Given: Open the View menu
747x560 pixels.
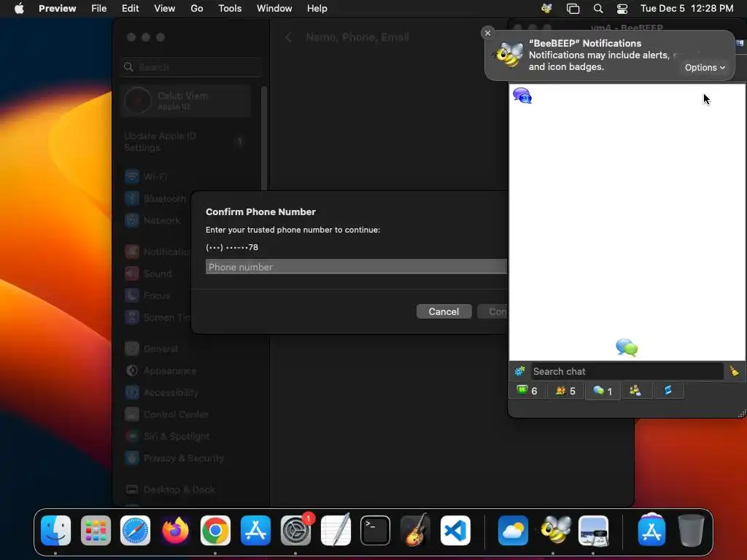Looking at the screenshot, I should pyautogui.click(x=164, y=9).
